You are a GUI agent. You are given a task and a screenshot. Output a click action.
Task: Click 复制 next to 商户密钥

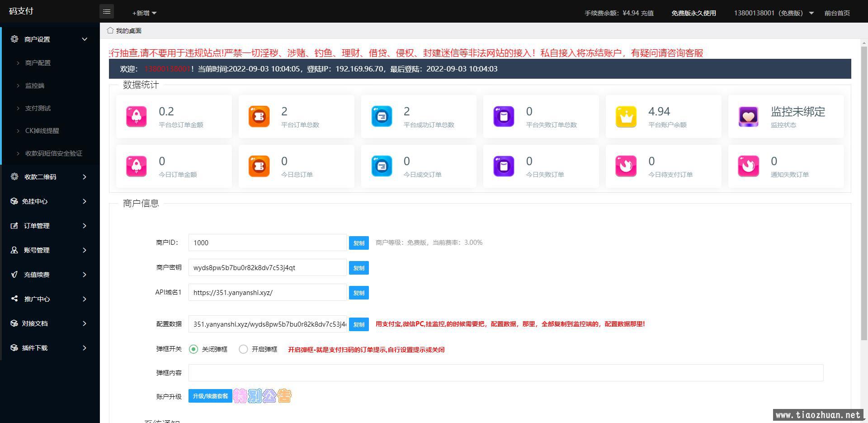point(359,268)
